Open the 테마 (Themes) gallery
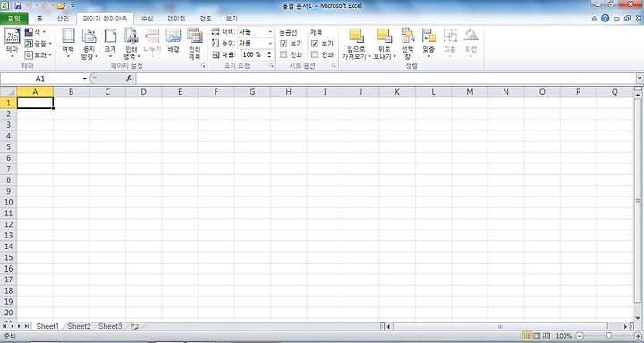 pos(13,43)
